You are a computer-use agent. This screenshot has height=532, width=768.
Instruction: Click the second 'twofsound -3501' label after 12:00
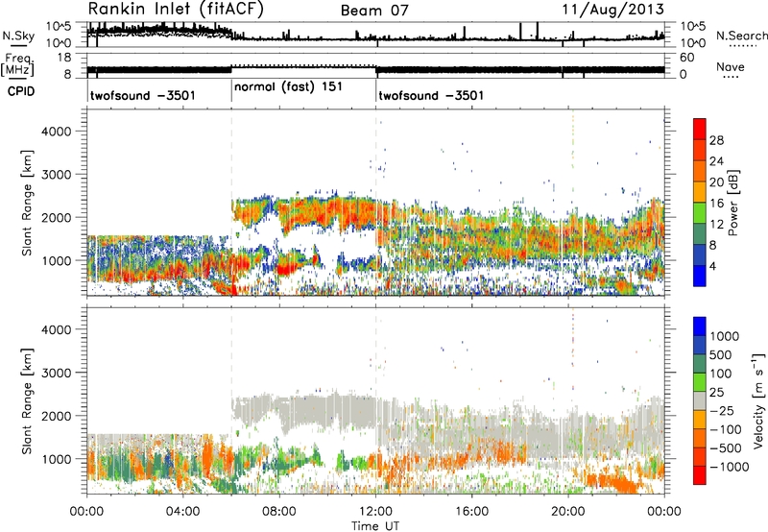click(431, 95)
